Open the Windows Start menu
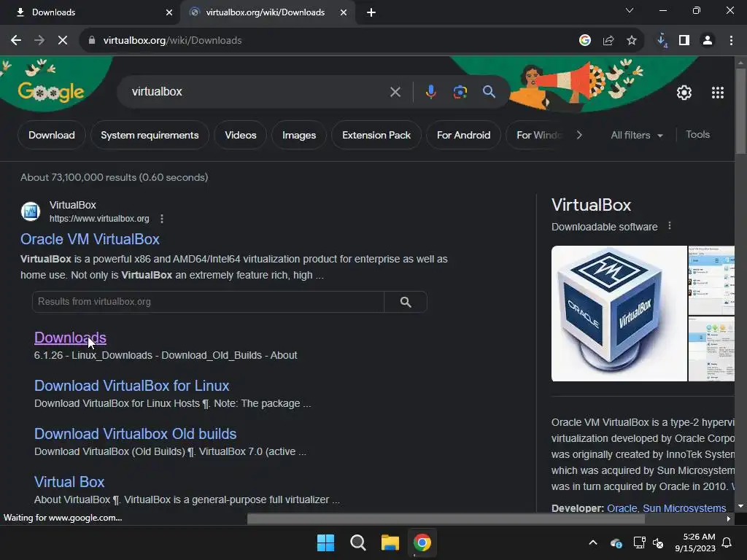Screen dimensions: 747x560 tap(326, 542)
